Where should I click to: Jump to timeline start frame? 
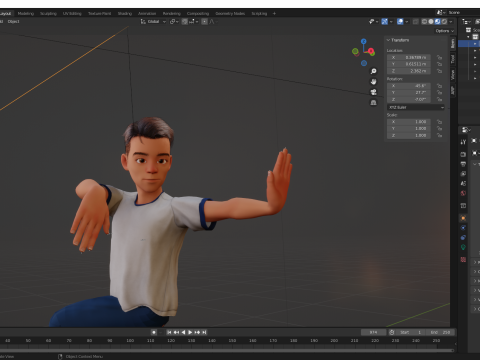(169, 332)
